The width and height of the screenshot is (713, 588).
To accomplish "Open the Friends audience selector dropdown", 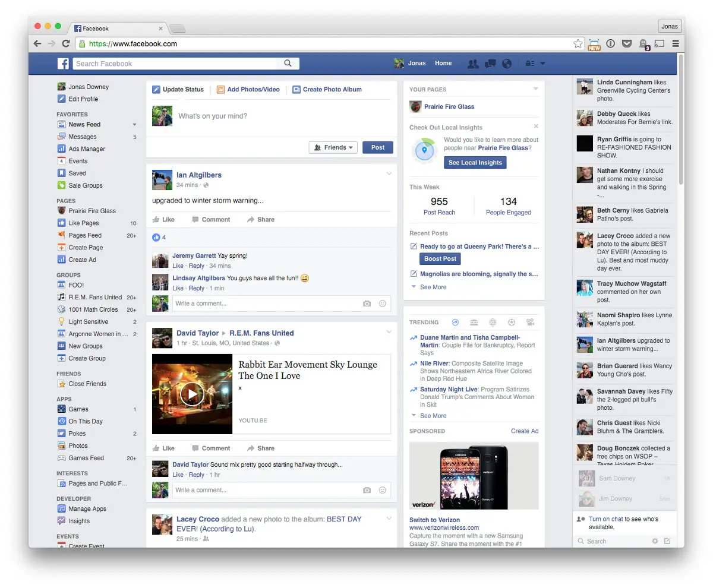I will click(x=333, y=147).
